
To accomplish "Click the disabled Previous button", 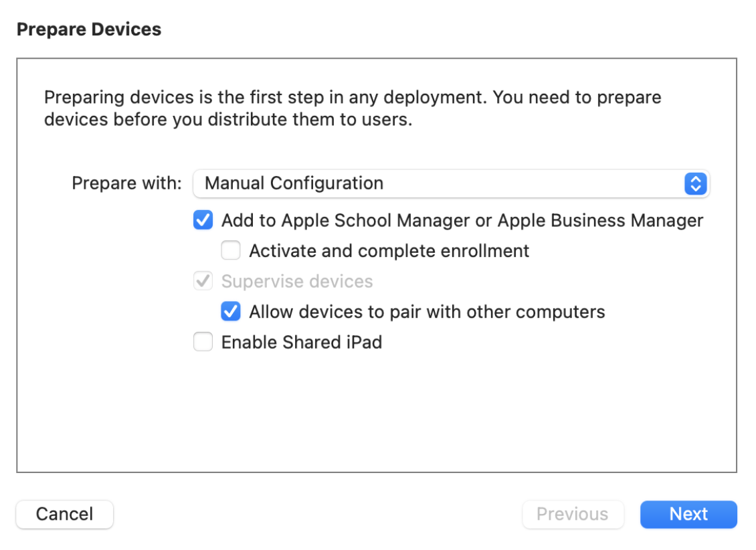I will [x=573, y=514].
